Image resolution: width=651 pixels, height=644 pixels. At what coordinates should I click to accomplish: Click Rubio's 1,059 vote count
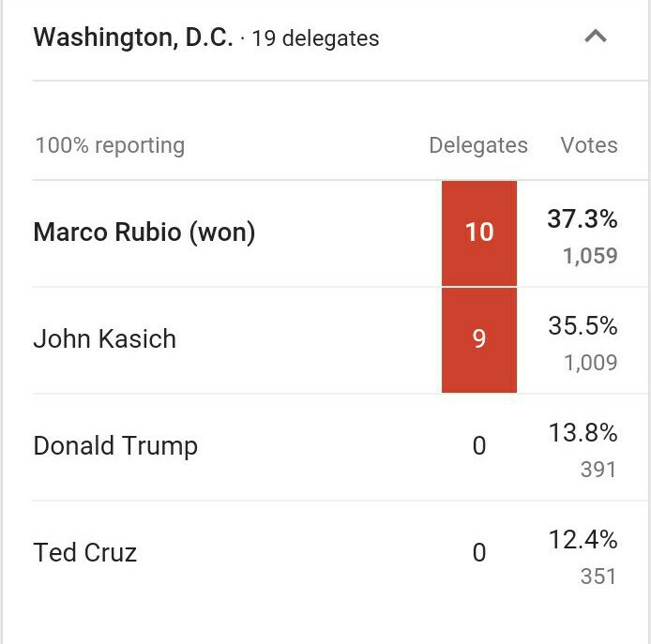click(590, 256)
